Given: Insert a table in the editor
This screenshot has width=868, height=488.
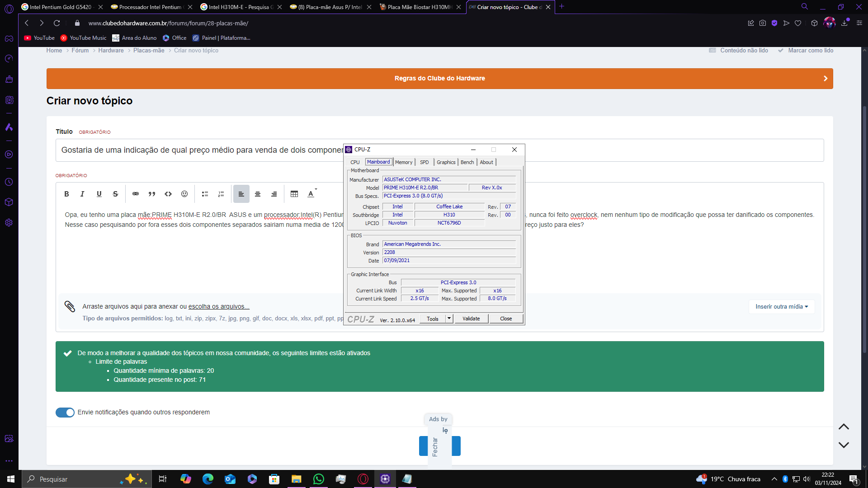Looking at the screenshot, I should (294, 194).
